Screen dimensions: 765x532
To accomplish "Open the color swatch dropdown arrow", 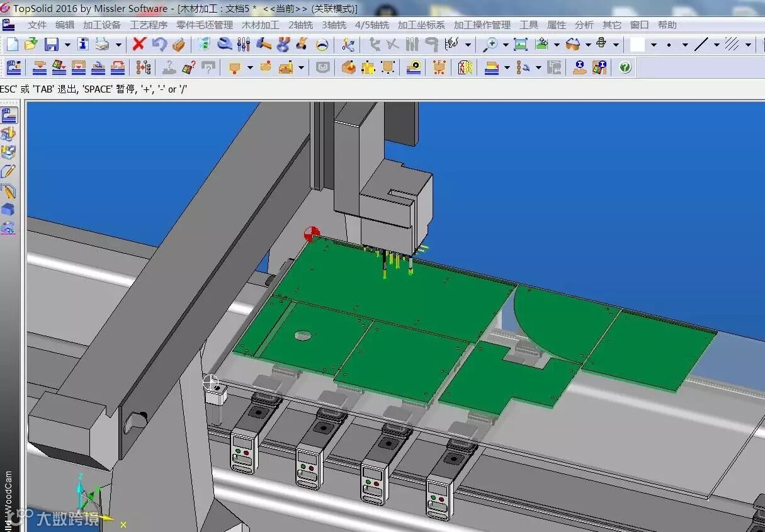I will point(654,45).
